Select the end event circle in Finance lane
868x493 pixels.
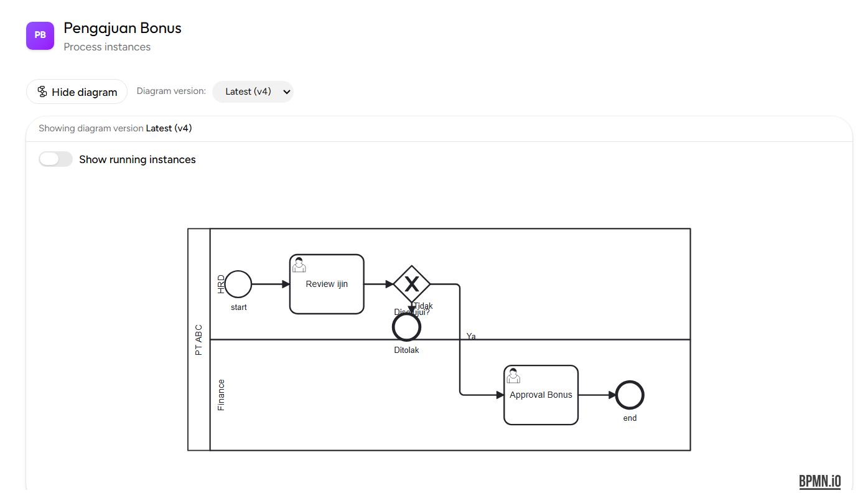630,395
